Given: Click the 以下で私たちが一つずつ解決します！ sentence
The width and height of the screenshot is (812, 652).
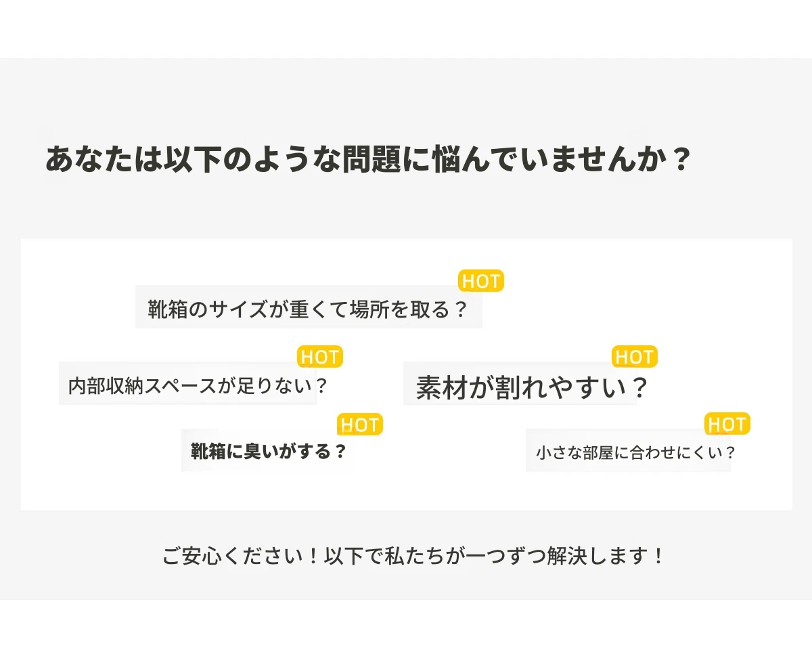Looking at the screenshot, I should pyautogui.click(x=494, y=557).
